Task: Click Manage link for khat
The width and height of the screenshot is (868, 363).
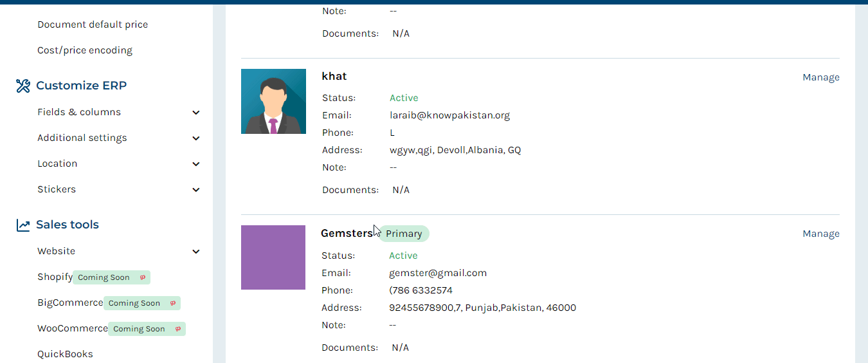Action: click(821, 77)
